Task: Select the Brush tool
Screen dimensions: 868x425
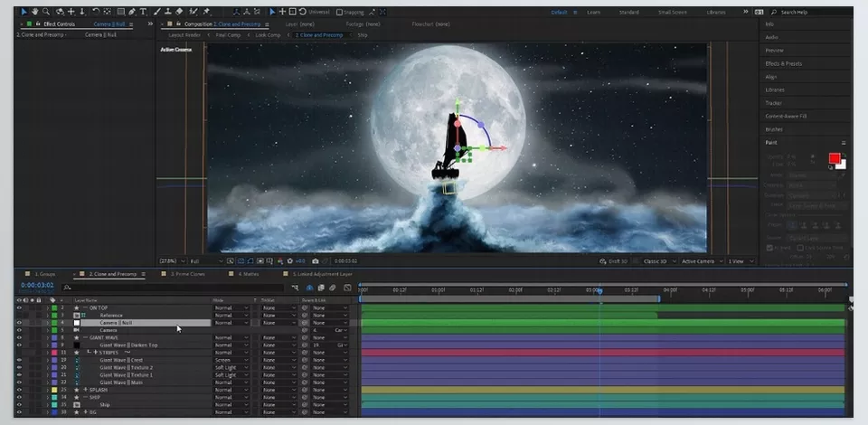Action: 157,12
